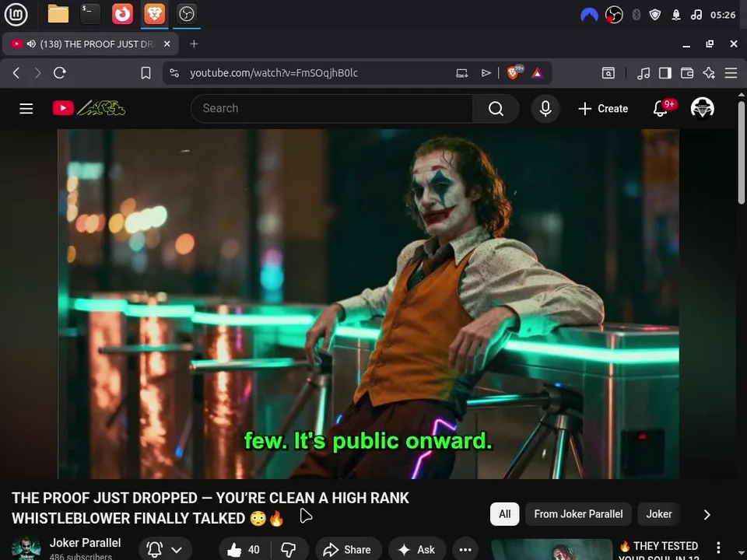Open the toolbar page search icon
This screenshot has width=747, height=560.
point(608,73)
